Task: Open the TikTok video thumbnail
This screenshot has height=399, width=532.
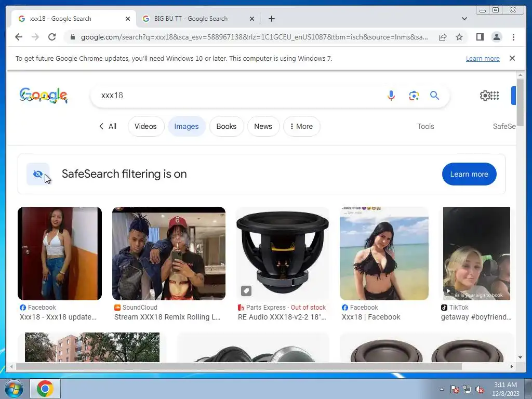Action: click(476, 254)
